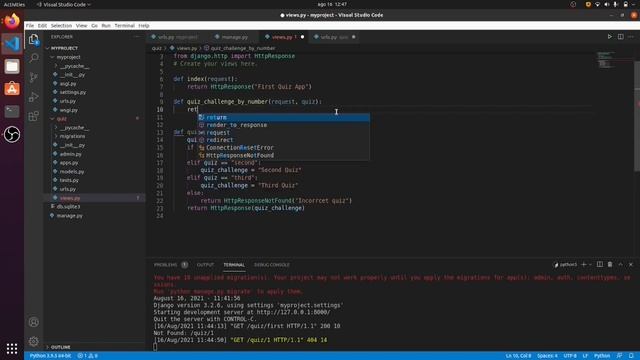
Task: Open Source Control view in activity bar
Action: 34,78
